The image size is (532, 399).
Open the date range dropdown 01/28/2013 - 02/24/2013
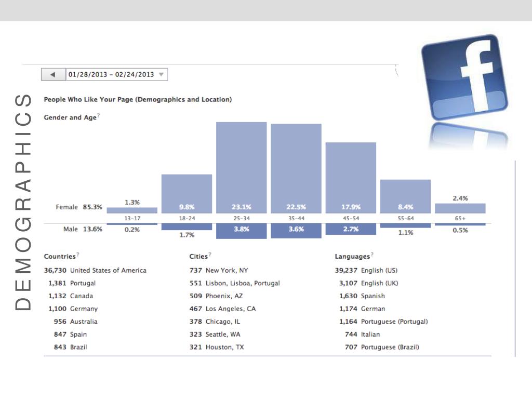click(116, 74)
